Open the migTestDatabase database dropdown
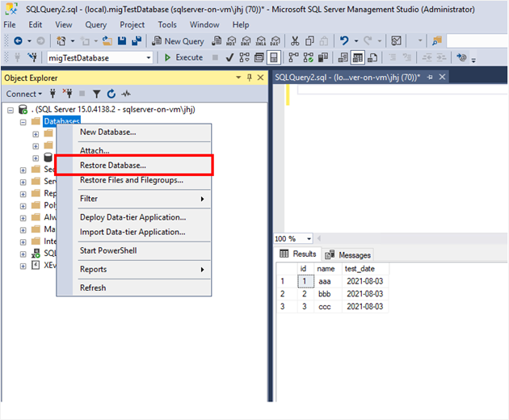Screen dimensions: 509x420 pos(149,58)
